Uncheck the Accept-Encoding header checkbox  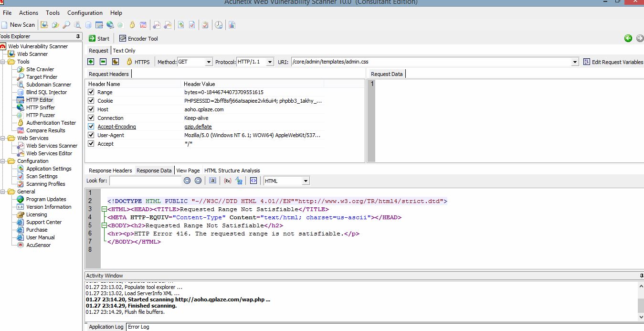(x=91, y=127)
